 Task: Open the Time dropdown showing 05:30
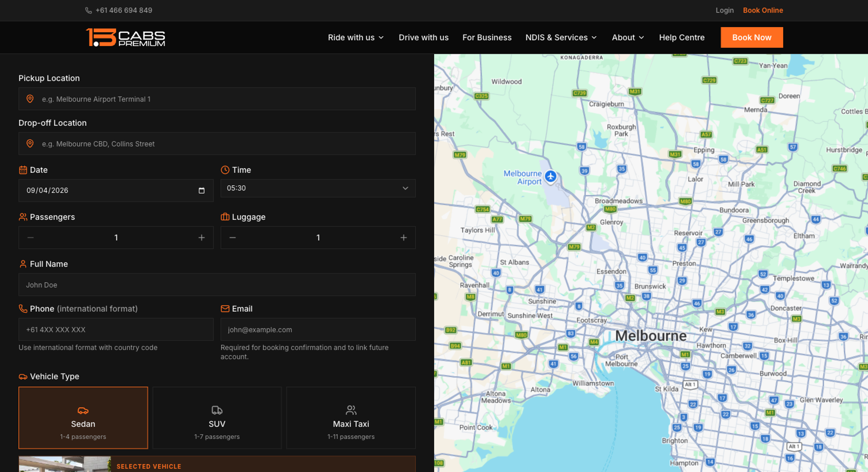click(x=318, y=188)
